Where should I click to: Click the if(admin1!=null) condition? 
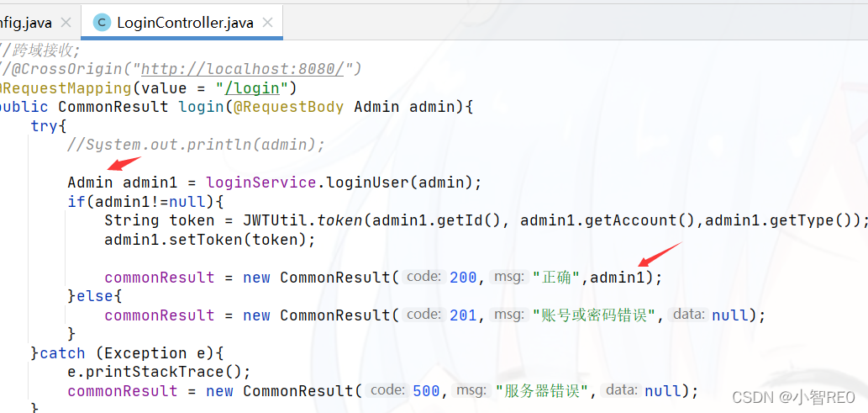tap(145, 201)
